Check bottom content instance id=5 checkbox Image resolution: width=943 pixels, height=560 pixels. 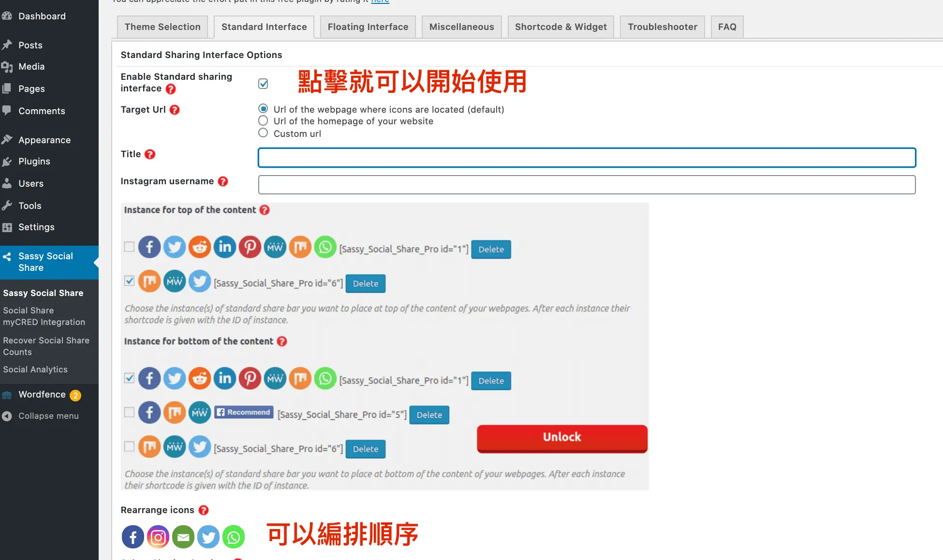[x=129, y=412]
